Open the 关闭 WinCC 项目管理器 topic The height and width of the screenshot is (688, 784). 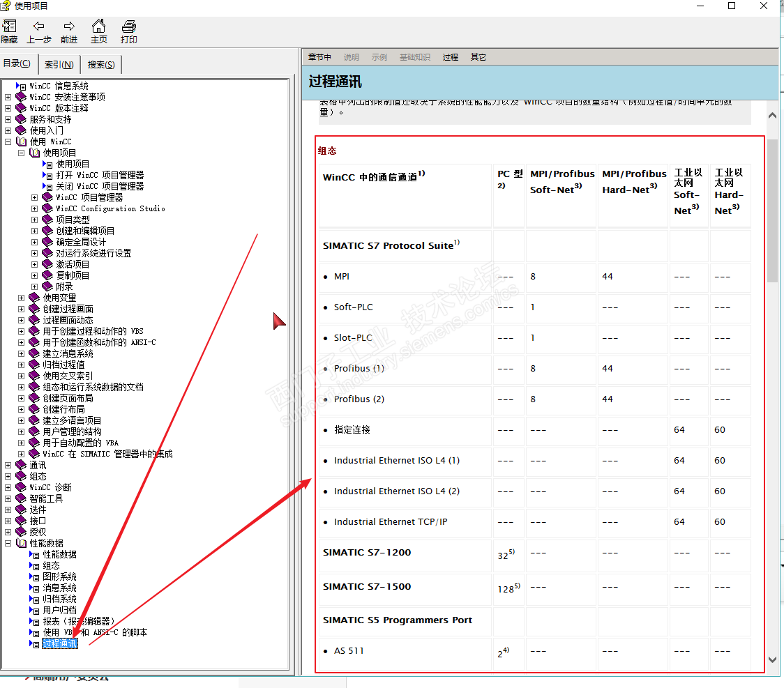coord(100,186)
